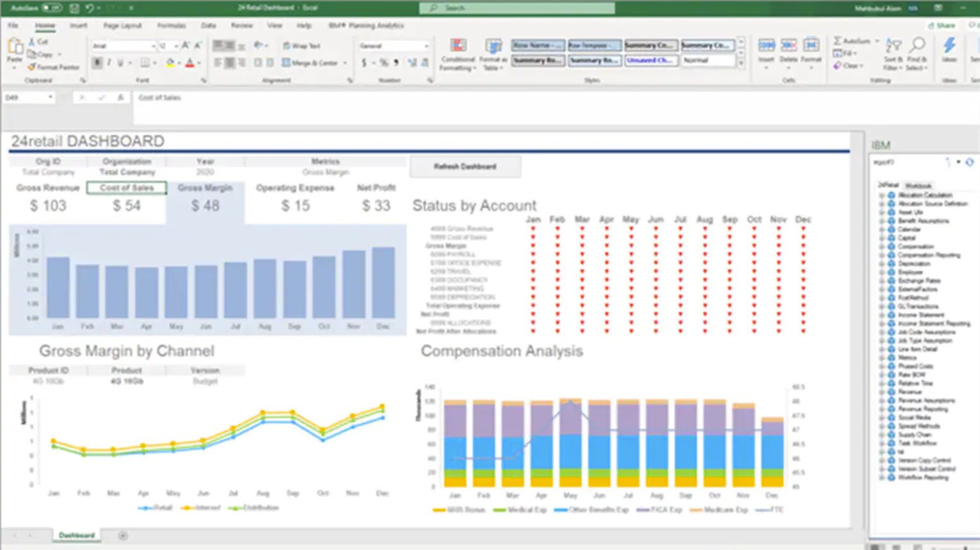Switch to the Page Layout ribbon tab
The width and height of the screenshot is (980, 550).
point(122,26)
